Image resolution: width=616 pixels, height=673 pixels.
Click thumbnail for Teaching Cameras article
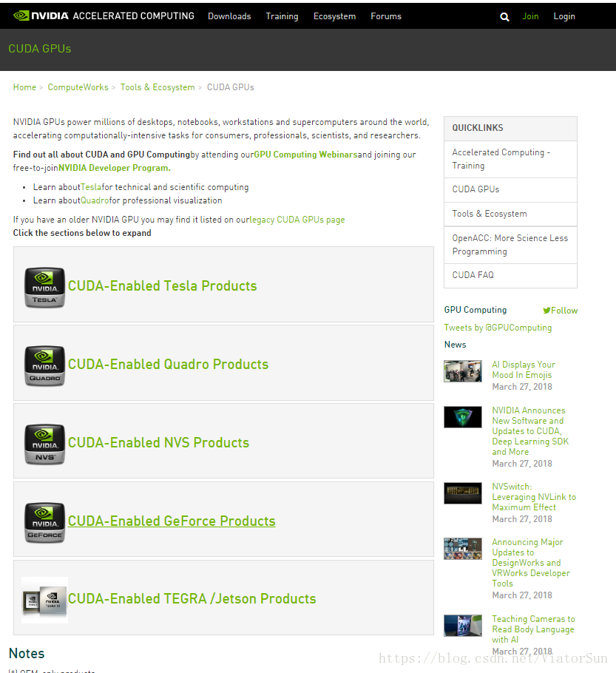tap(463, 626)
